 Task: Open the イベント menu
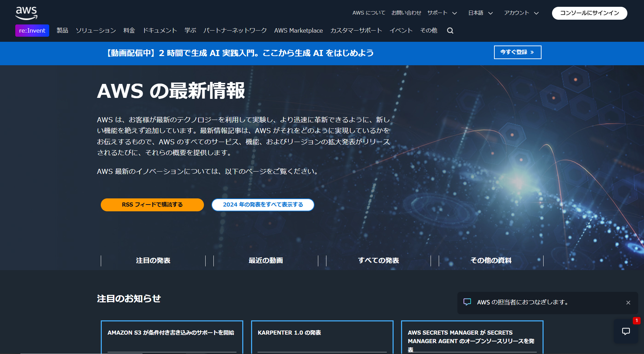pos(401,31)
